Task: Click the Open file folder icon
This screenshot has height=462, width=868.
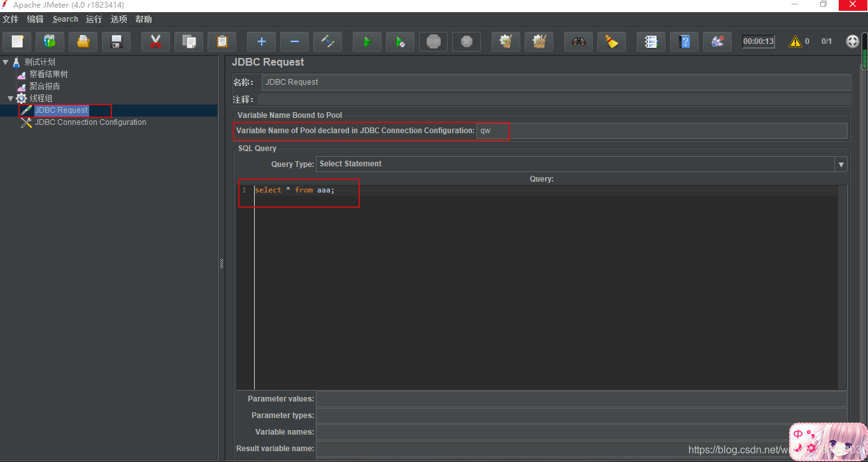Action: (x=83, y=41)
